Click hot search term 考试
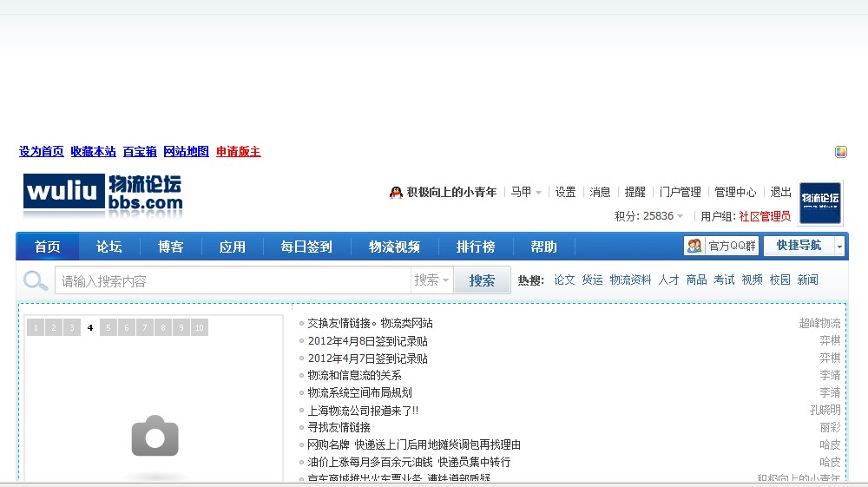 click(724, 280)
